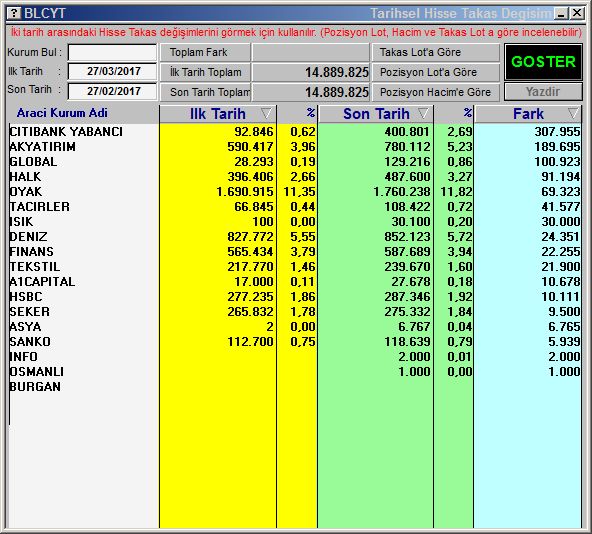This screenshot has height=534, width=592.
Task: Click the Son Tarih date field
Action: coord(113,91)
